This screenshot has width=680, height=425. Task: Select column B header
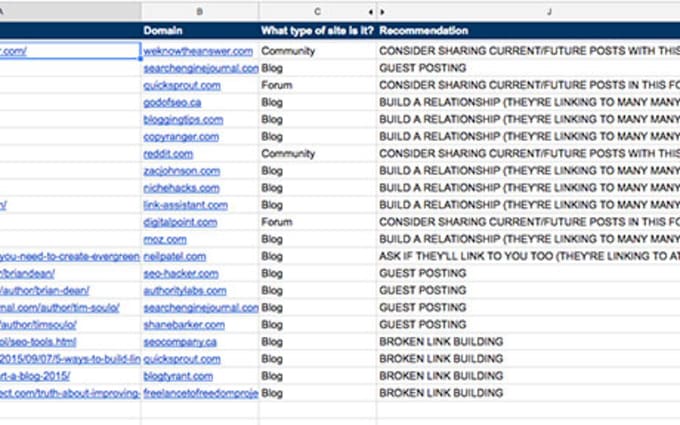[200, 12]
